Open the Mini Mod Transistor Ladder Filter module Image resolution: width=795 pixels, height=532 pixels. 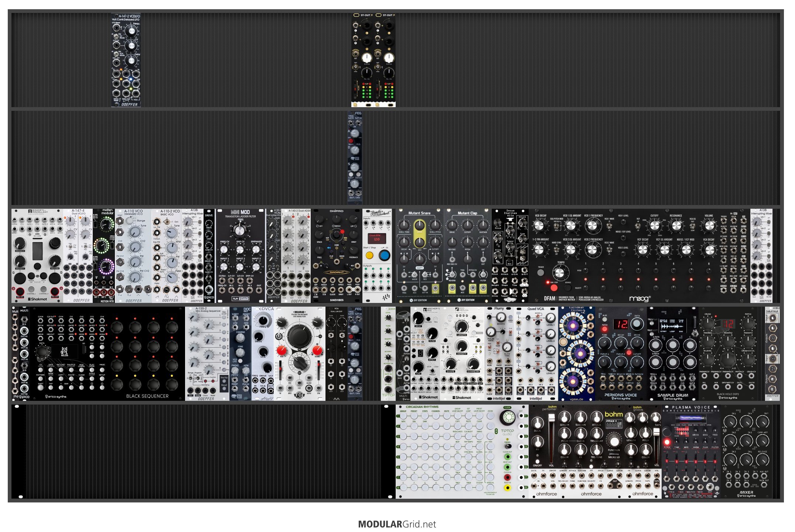pos(240,256)
